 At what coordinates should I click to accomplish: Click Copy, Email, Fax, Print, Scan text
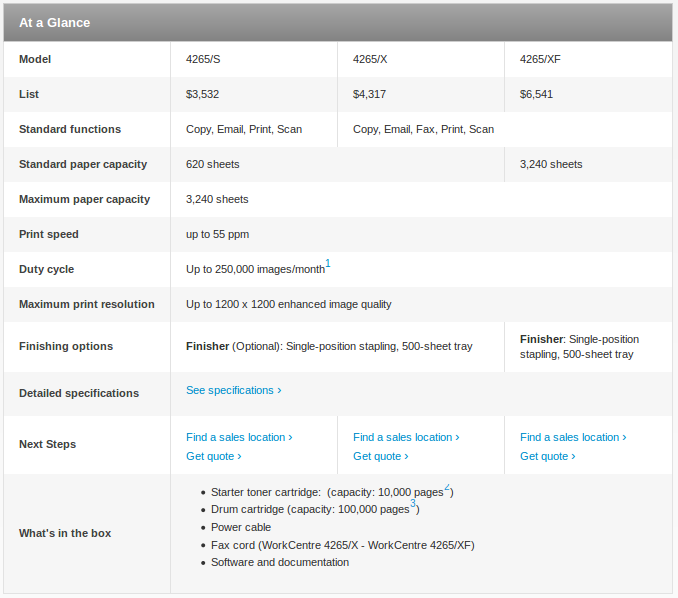tap(423, 129)
